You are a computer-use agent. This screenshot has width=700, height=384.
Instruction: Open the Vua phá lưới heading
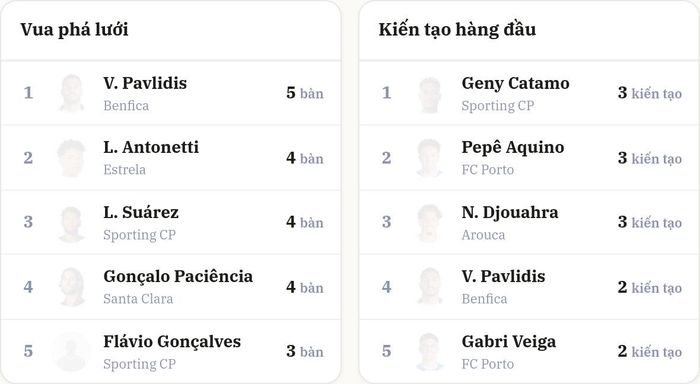pyautogui.click(x=74, y=30)
